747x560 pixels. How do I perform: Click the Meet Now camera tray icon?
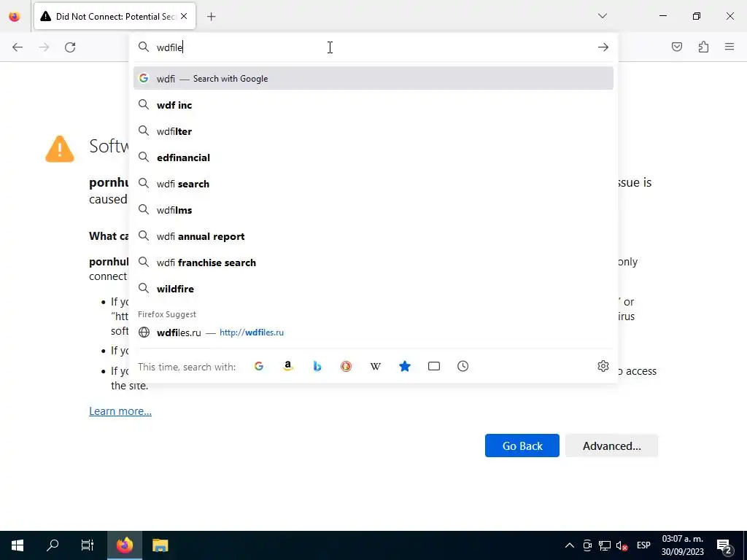click(587, 545)
